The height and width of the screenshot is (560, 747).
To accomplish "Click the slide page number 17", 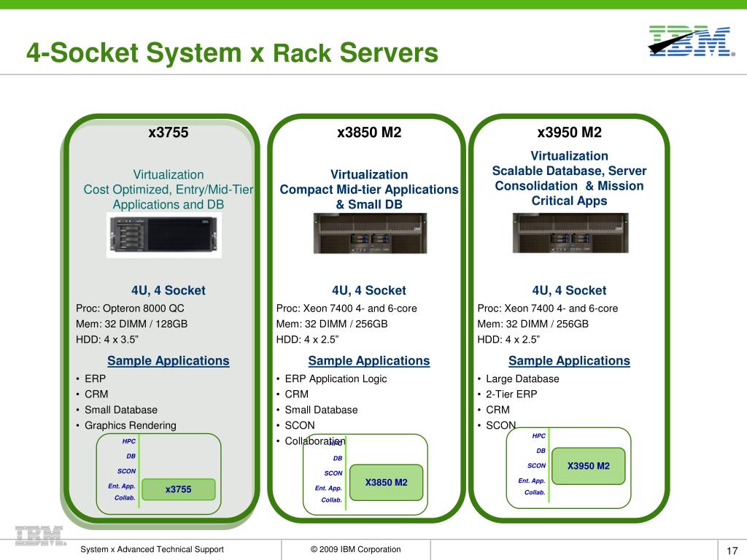I will tap(732, 551).
